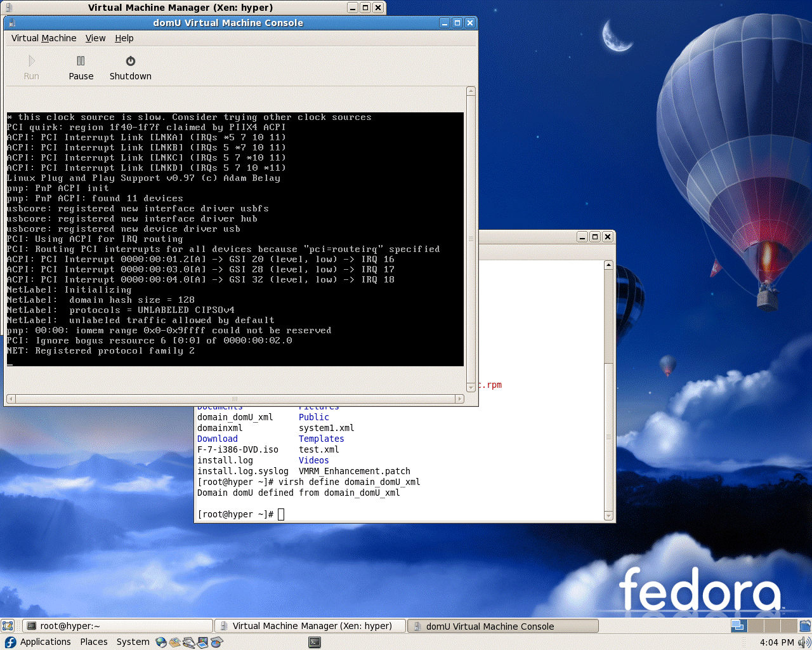Click the clock showing 4:04 PM

coord(776,642)
